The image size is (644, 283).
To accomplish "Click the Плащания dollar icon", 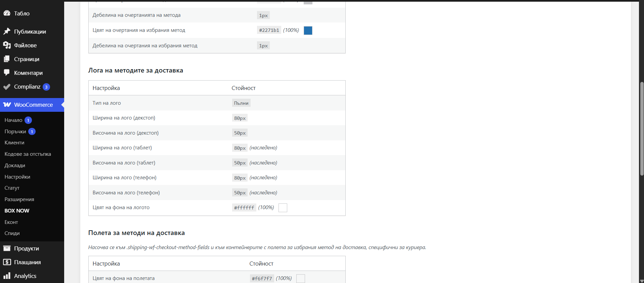I will coord(7,262).
